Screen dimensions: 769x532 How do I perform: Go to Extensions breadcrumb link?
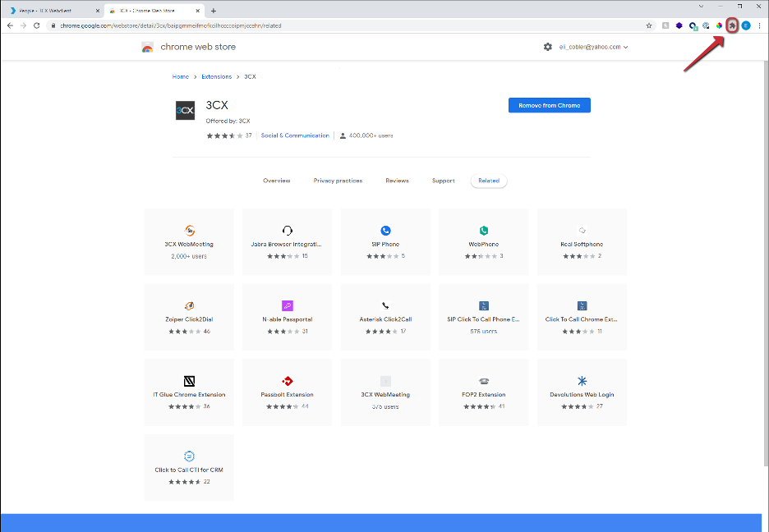tap(216, 77)
